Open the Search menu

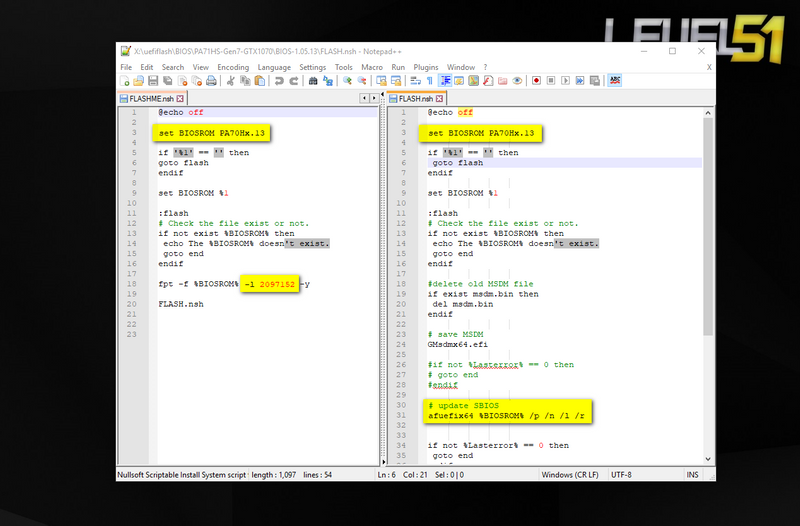point(173,67)
